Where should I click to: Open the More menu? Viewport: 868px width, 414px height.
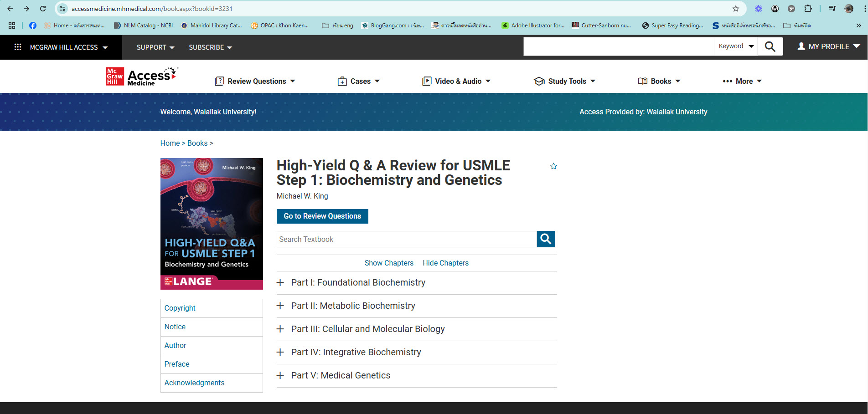click(x=742, y=81)
